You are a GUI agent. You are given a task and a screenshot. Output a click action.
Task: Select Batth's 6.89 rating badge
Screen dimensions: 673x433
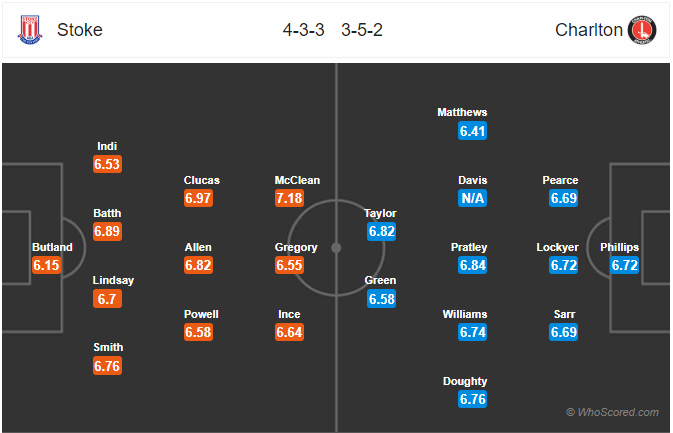click(107, 231)
